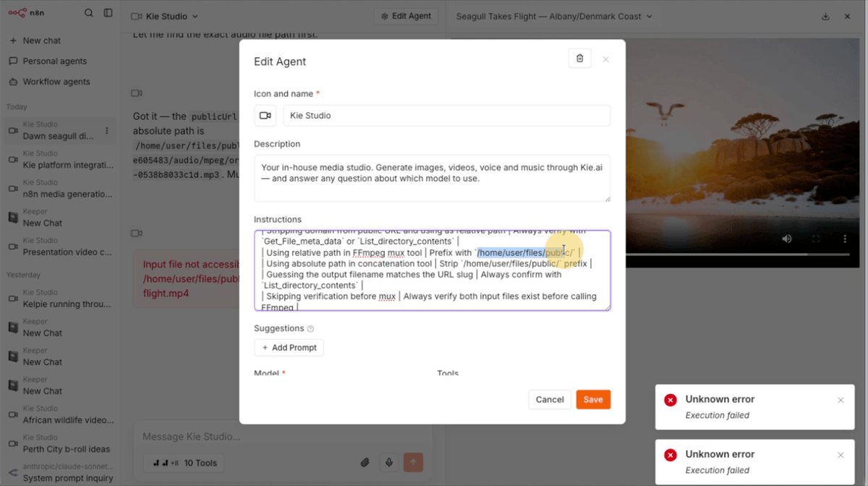Click the upper notification's red error icon
The image size is (868, 486).
tap(671, 400)
